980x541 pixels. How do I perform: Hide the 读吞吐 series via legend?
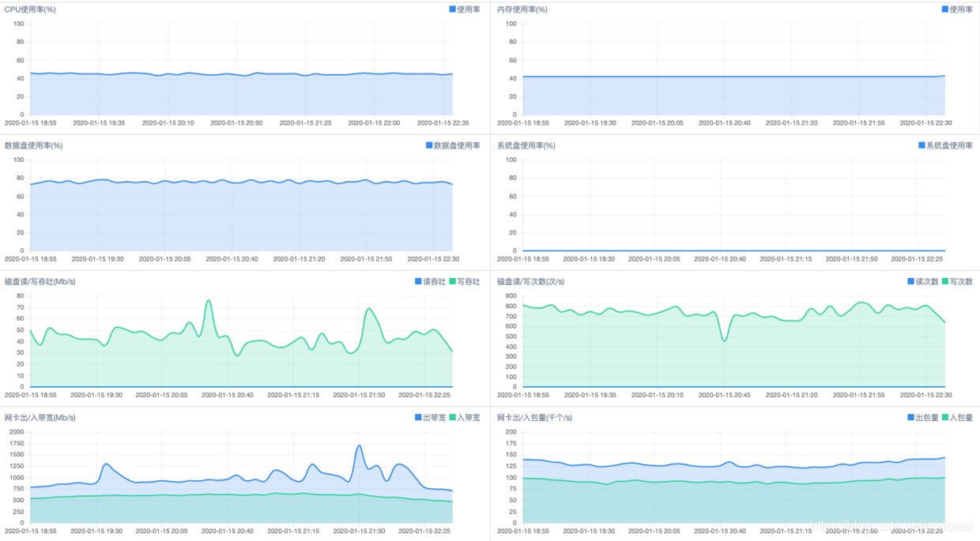pyautogui.click(x=430, y=281)
